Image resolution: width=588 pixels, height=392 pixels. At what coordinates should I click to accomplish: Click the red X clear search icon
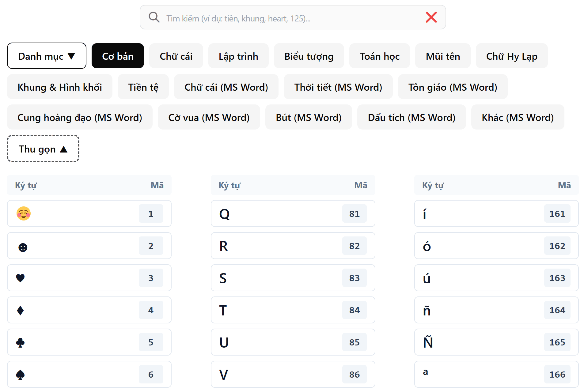click(431, 17)
